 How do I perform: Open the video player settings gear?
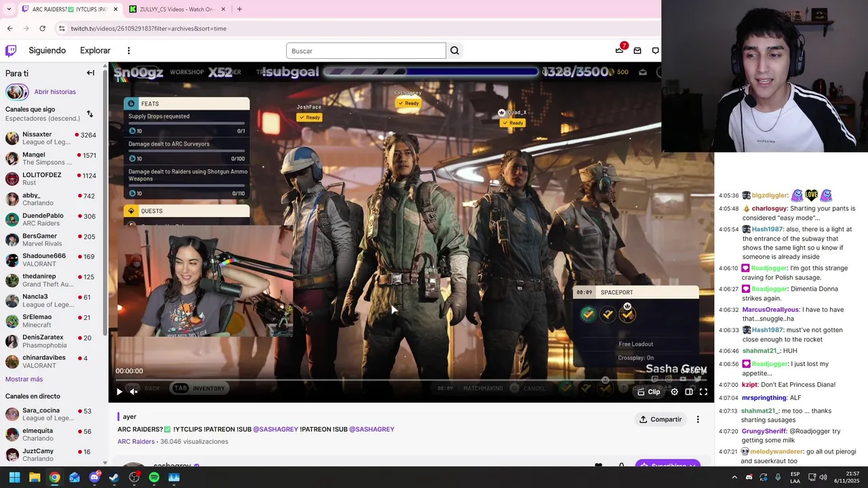click(x=674, y=392)
